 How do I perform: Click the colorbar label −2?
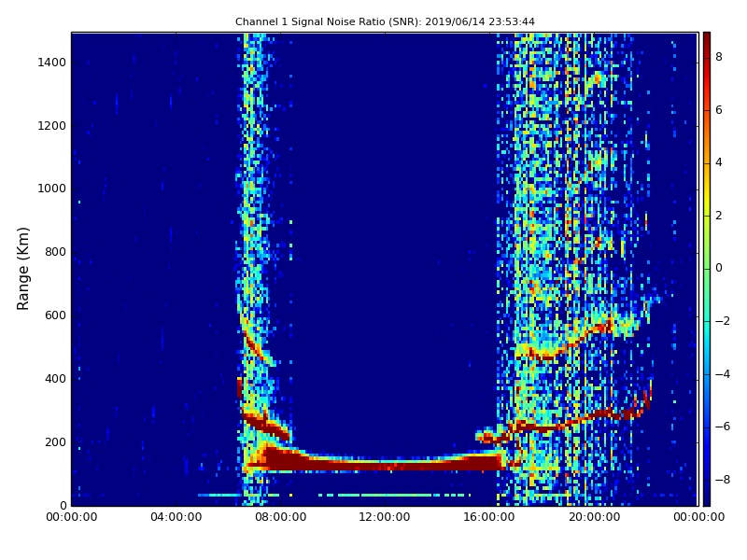coord(722,321)
